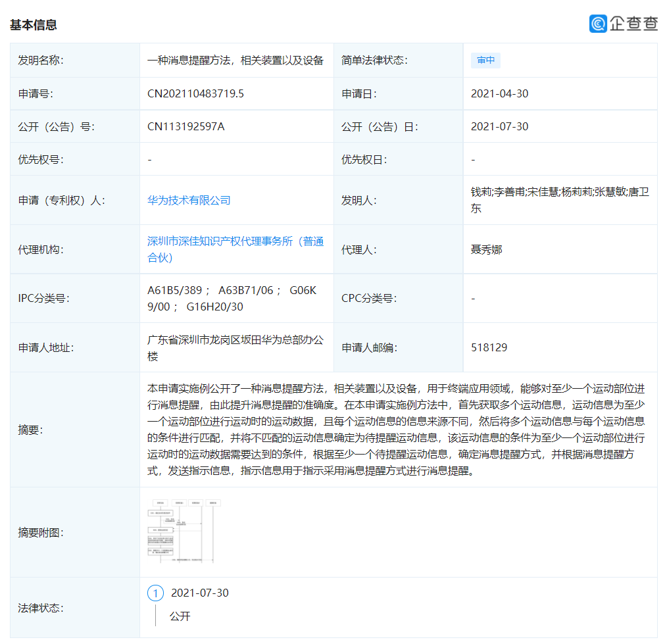
Task: Click the 审中 legal status tag
Action: (485, 61)
